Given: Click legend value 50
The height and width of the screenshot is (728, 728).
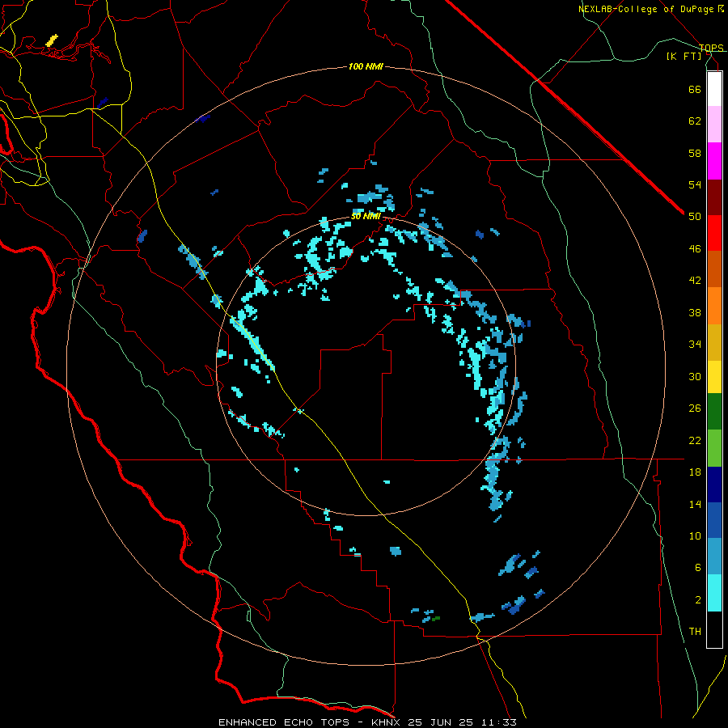Looking at the screenshot, I should 695,217.
